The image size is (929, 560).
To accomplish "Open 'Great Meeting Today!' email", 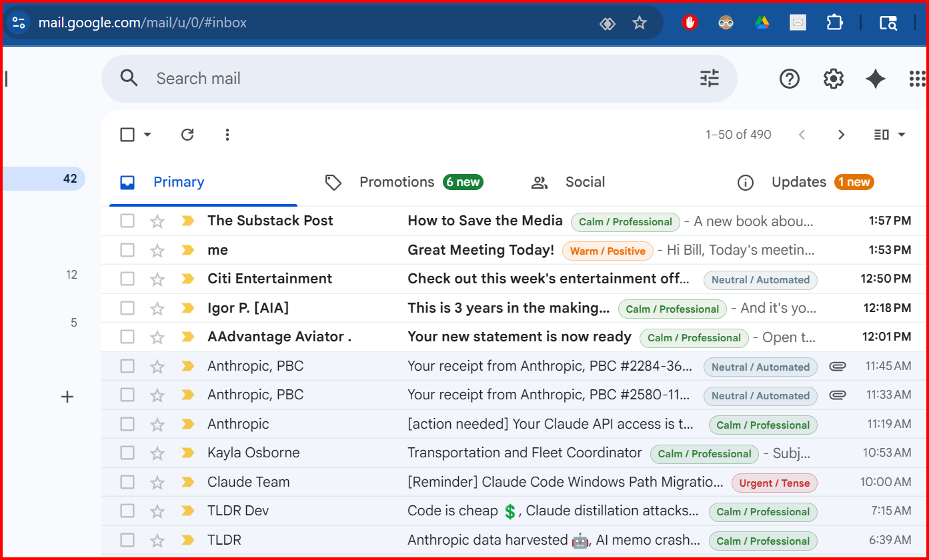I will 481,250.
